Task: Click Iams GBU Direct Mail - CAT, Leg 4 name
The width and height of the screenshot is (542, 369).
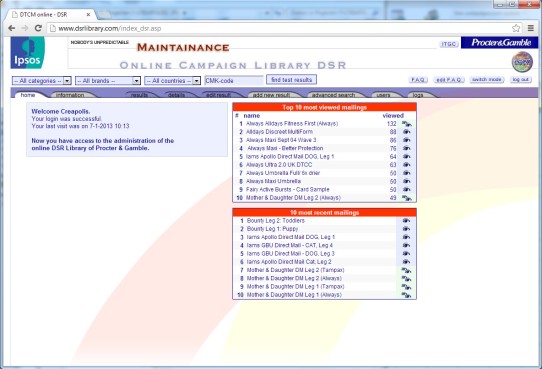Action: [290, 245]
